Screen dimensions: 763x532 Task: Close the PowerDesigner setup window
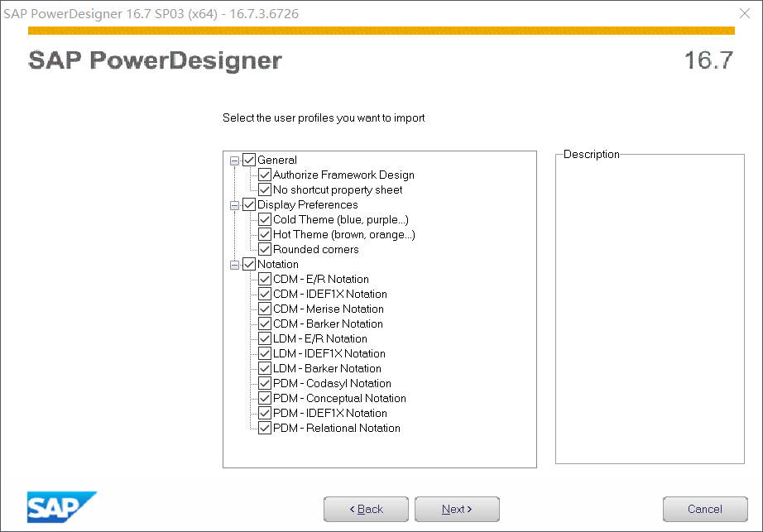click(745, 13)
